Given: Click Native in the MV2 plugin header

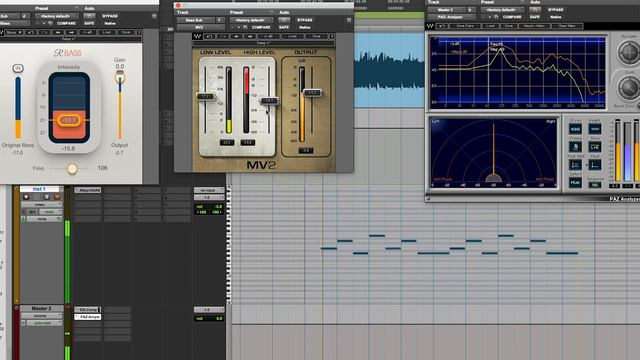Looking at the screenshot, I should pos(304,27).
